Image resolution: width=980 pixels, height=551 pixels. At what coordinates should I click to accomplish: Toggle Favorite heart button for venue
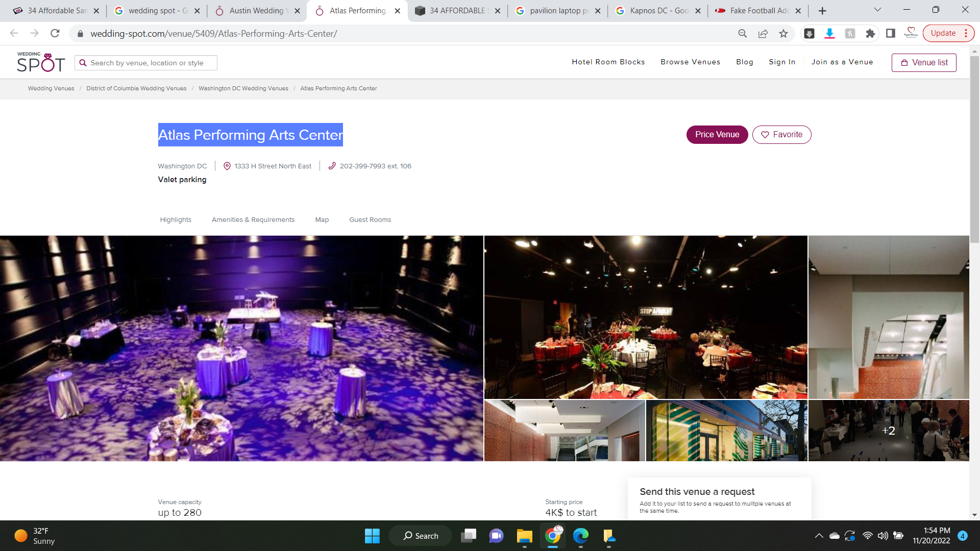tap(781, 135)
